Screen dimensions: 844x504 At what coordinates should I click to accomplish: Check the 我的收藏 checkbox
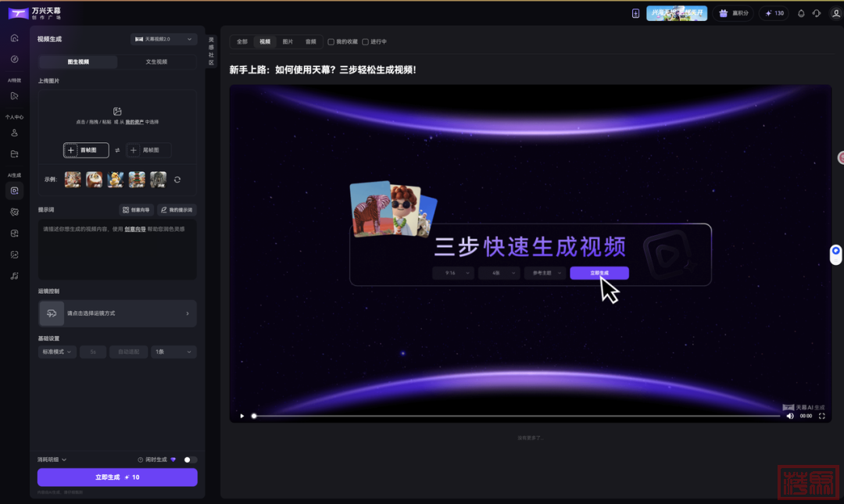pyautogui.click(x=331, y=42)
